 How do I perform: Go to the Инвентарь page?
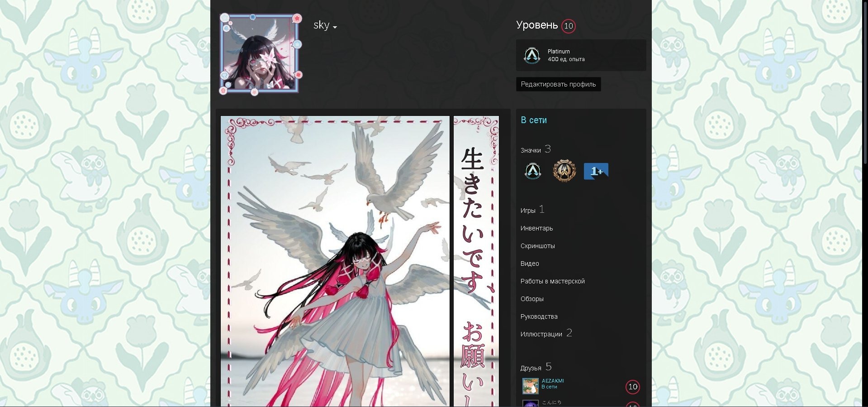tap(537, 228)
